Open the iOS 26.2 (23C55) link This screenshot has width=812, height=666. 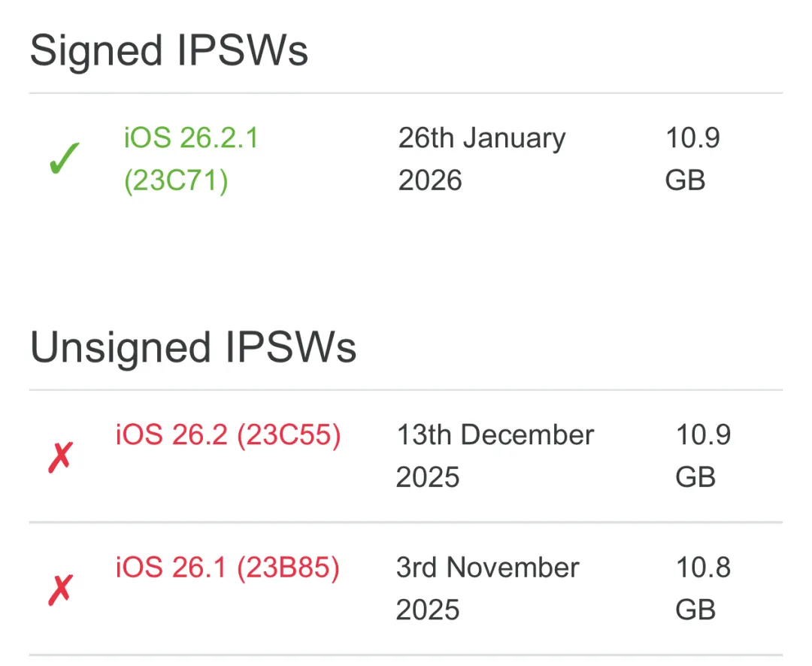(228, 434)
